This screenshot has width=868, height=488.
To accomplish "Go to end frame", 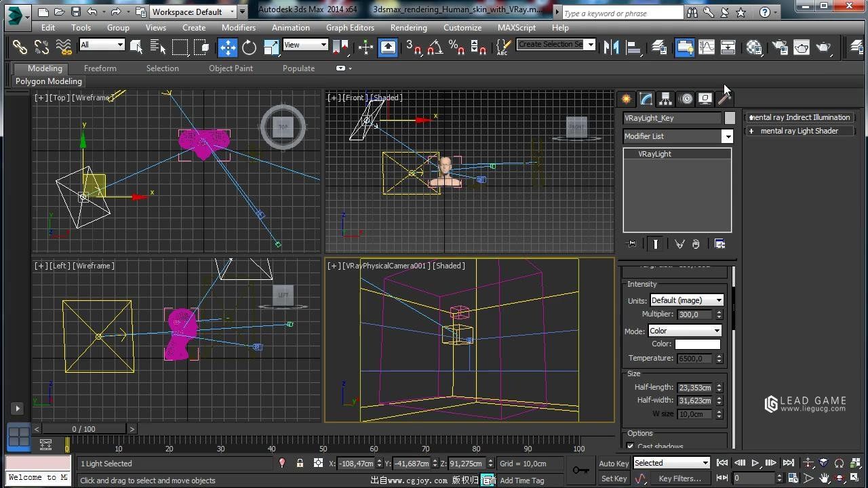I will point(788,463).
